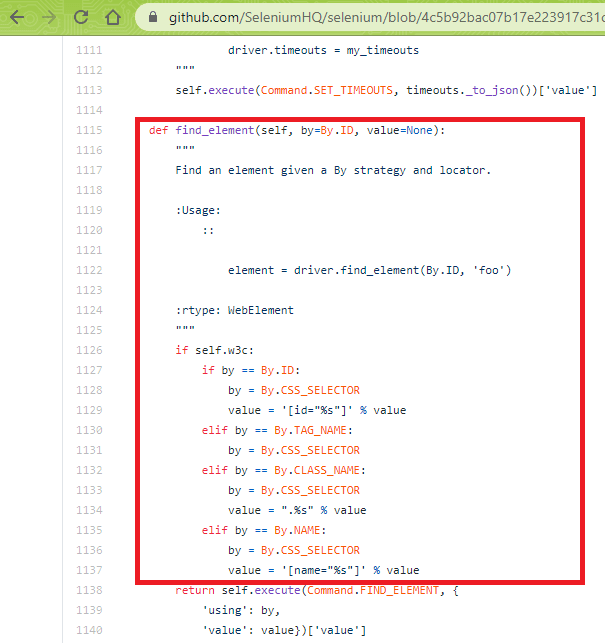Click 'By.NAME' in the elif line
The image size is (605, 643).
297,530
